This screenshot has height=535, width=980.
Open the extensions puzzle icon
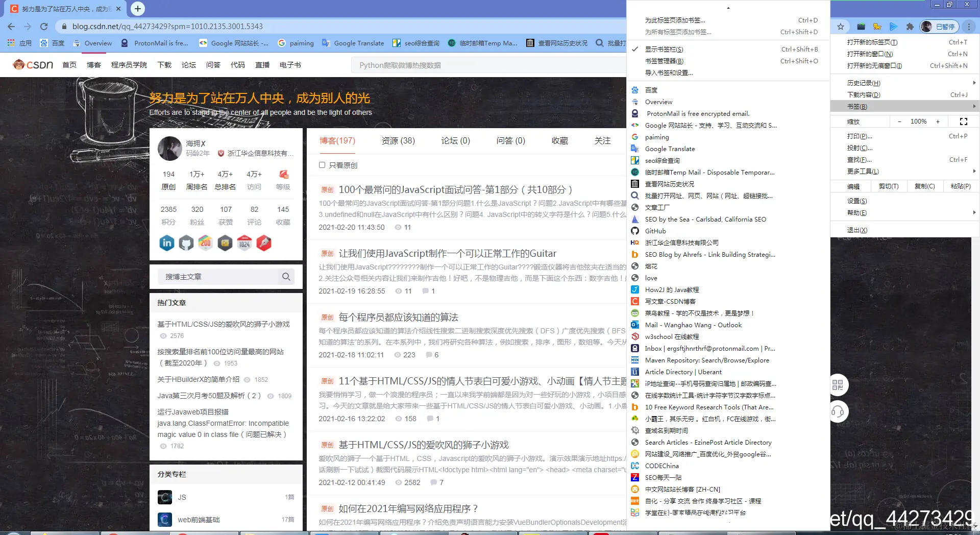pyautogui.click(x=910, y=27)
